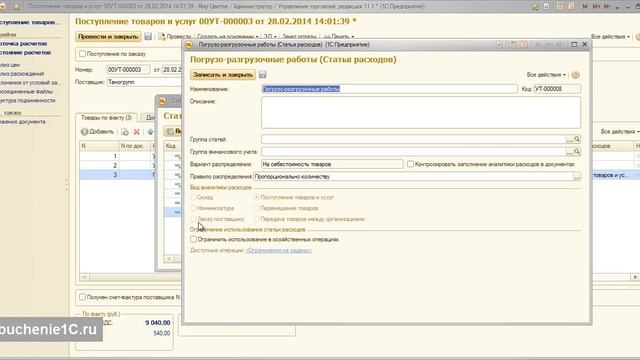Switch to 'Товары по факту (3)' tab
Image resolution: width=640 pixels, height=360 pixels.
coord(106,118)
